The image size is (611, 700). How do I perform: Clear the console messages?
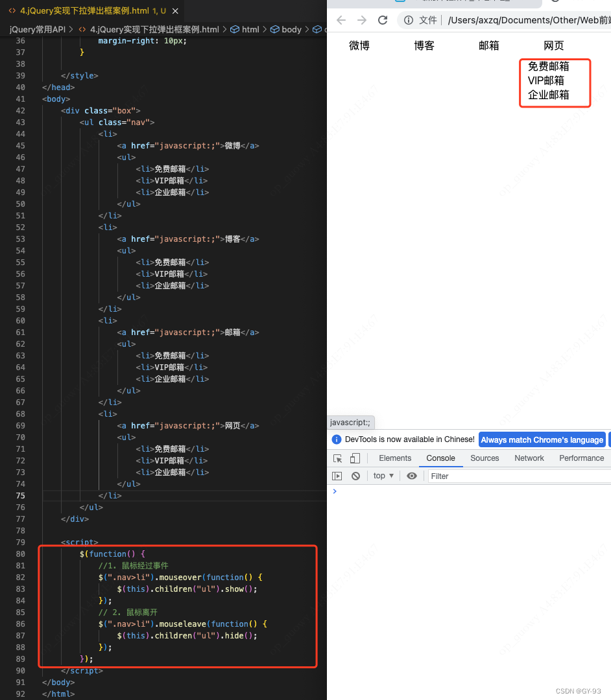pyautogui.click(x=356, y=476)
